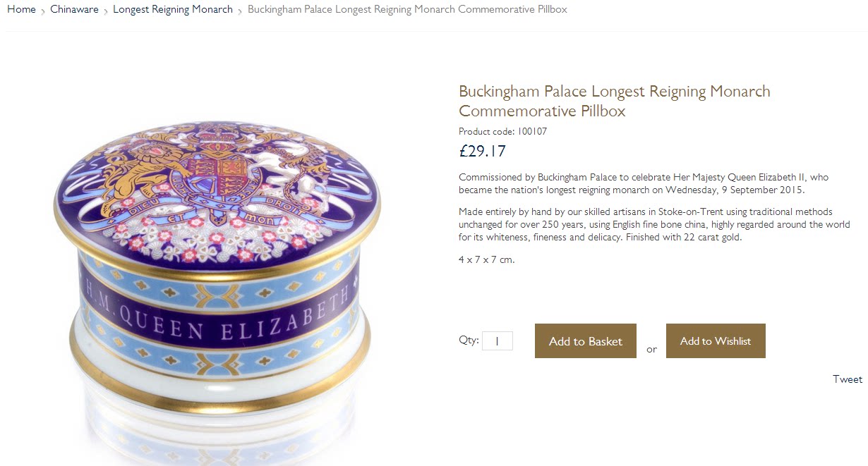Click the chevron separator after Home

(43, 11)
